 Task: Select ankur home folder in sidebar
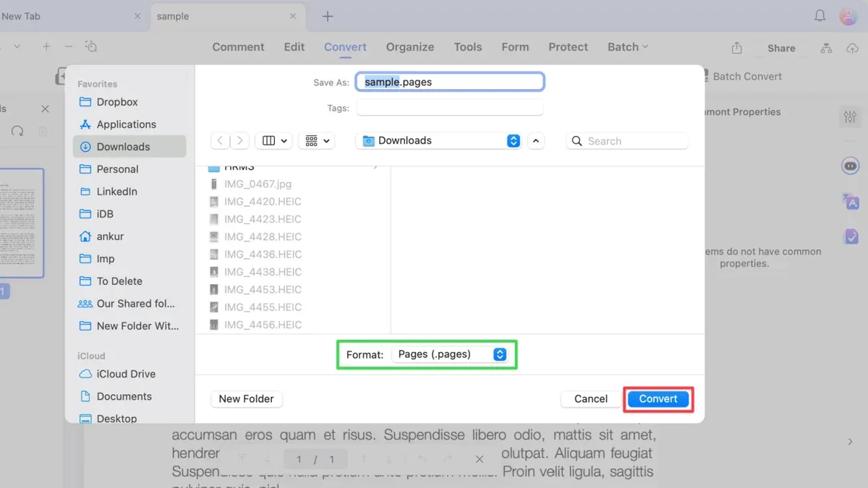click(129, 236)
